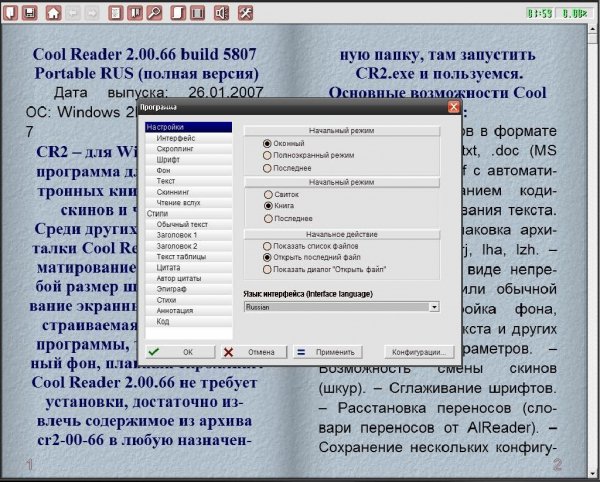Open the Bookmarks toolbar icon

[x=134, y=13]
